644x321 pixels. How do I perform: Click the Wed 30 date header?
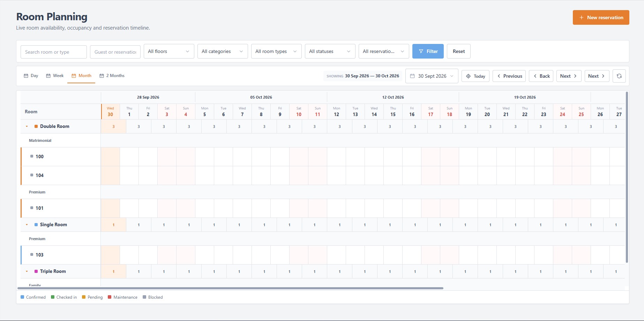110,112
